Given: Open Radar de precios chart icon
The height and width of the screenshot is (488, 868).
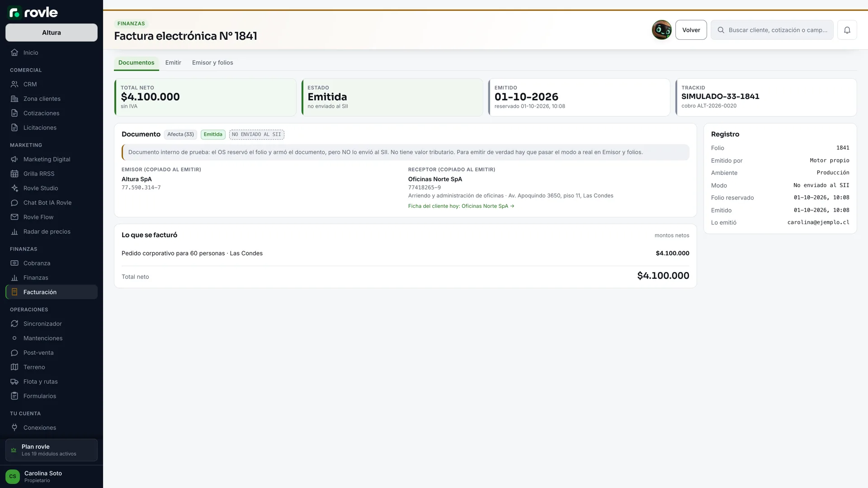Looking at the screenshot, I should pyautogui.click(x=14, y=231).
